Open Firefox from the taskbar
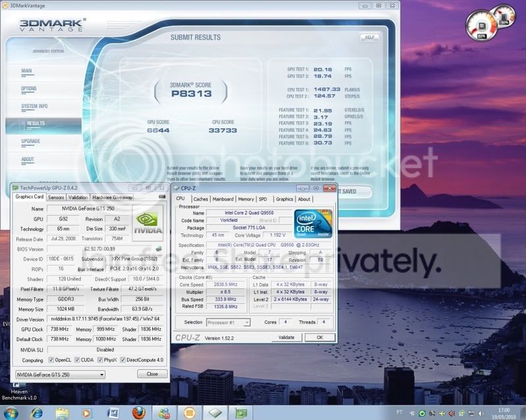 pyautogui.click(x=137, y=412)
